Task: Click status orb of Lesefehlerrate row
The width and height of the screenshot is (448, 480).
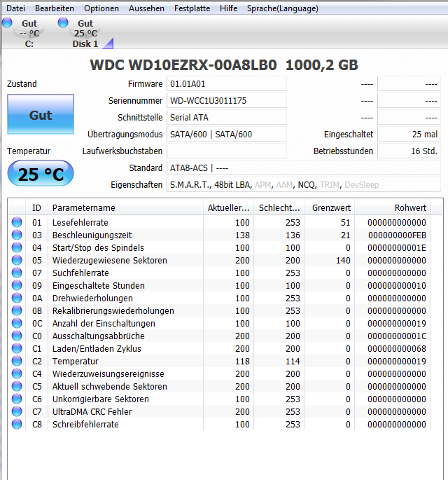Action: coord(17,222)
